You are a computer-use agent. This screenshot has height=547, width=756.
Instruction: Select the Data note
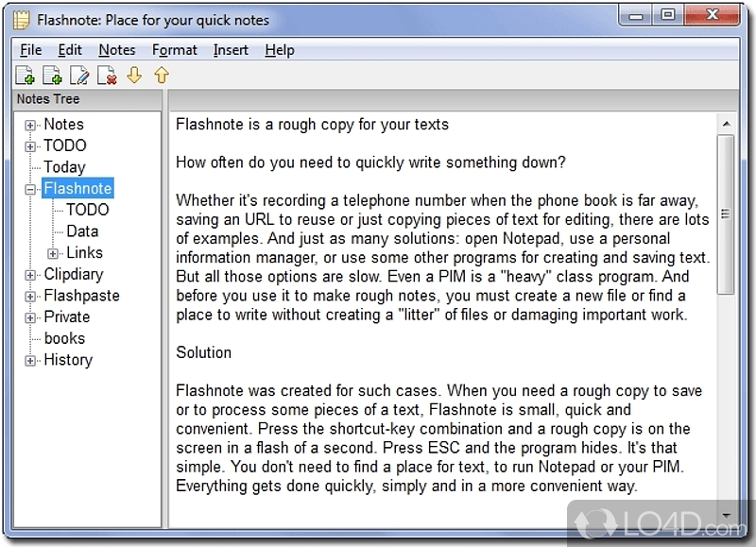(82, 231)
